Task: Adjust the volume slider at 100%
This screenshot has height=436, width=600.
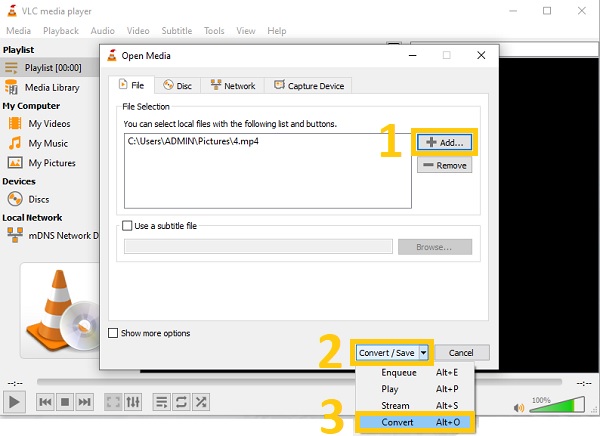Action: [557, 405]
